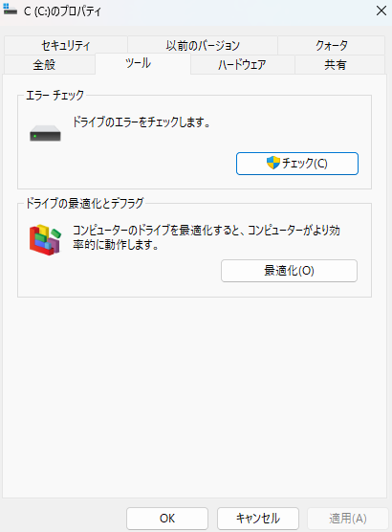Image resolution: width=392 pixels, height=532 pixels.
Task: Close the C: properties dialog
Action: 381,11
